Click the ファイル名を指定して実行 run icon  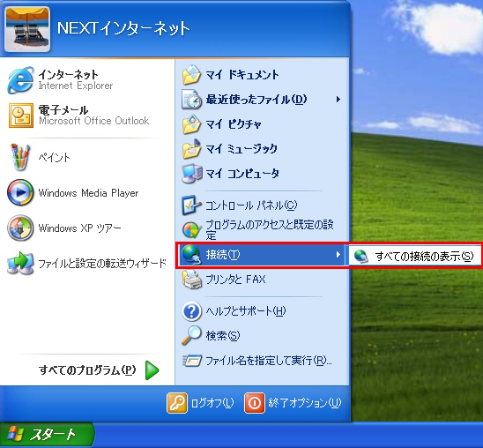point(192,361)
